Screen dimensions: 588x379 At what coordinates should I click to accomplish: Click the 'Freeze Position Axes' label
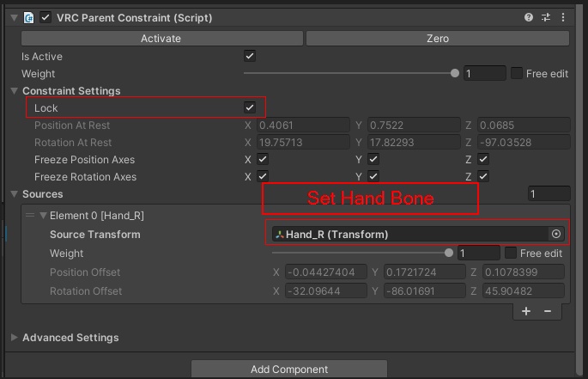coord(84,160)
